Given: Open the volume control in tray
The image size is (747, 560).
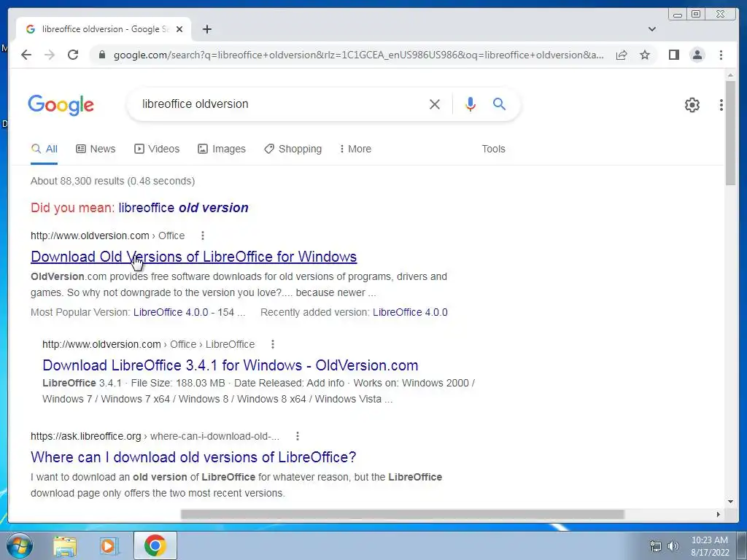Looking at the screenshot, I should (673, 546).
